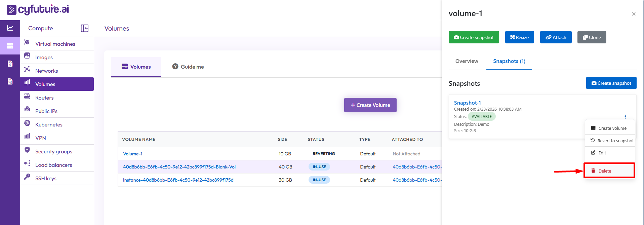This screenshot has width=644, height=225.
Task: Select SSH keys from sidebar
Action: [46, 179]
